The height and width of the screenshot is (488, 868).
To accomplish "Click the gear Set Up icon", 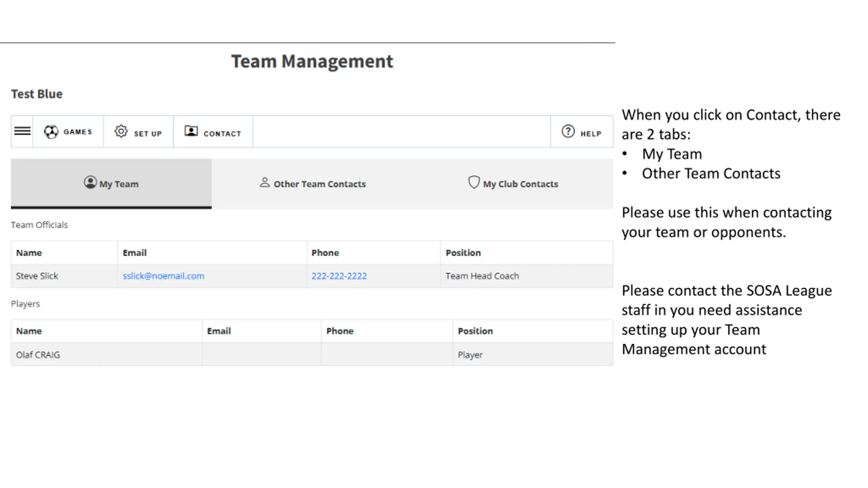I will (121, 131).
